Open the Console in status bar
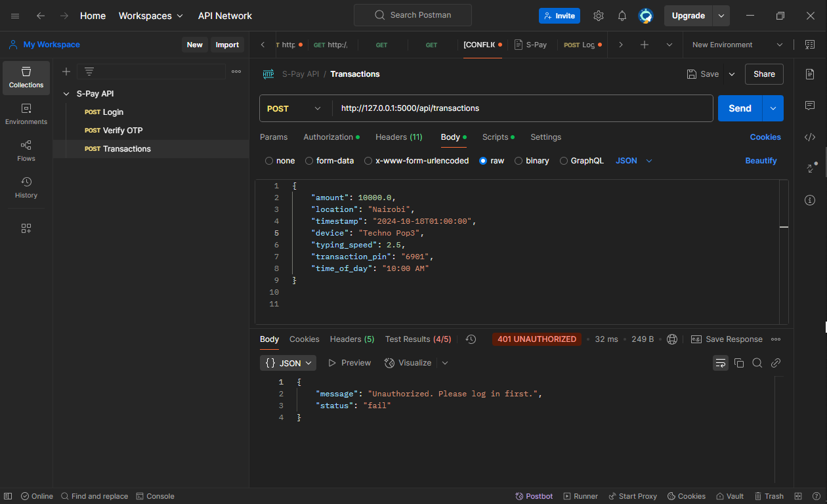This screenshot has width=827, height=504. coord(155,496)
